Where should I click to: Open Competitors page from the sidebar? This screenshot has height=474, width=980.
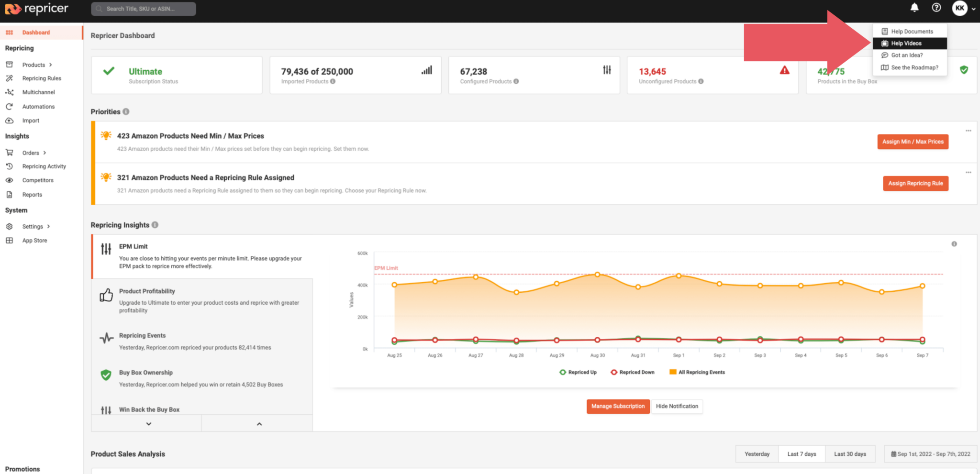pos(38,180)
